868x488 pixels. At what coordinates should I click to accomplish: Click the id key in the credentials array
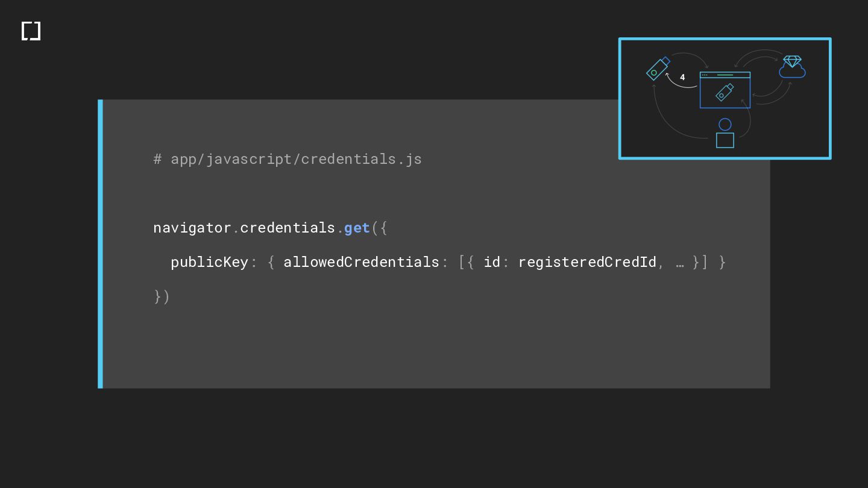(x=492, y=262)
